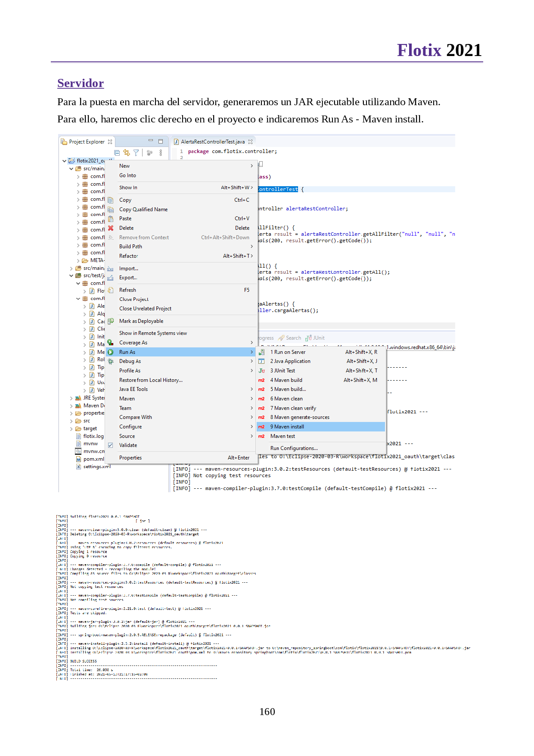Viewport: 534px width, 756px height.
Task: Select Export... in the context menu
Action: tap(182, 278)
